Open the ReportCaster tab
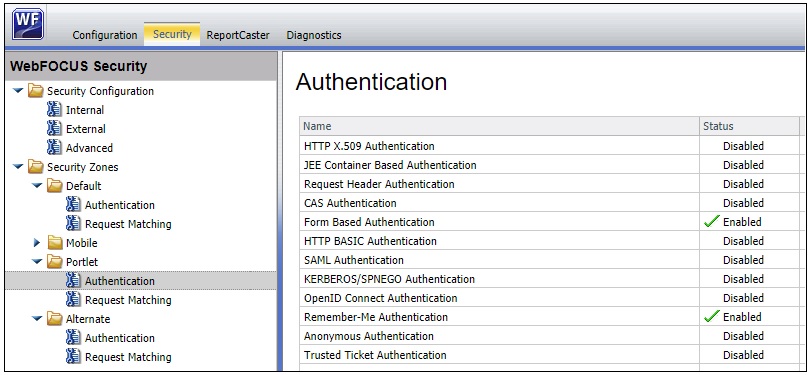Image resolution: width=810 pixels, height=375 pixels. pos(238,35)
